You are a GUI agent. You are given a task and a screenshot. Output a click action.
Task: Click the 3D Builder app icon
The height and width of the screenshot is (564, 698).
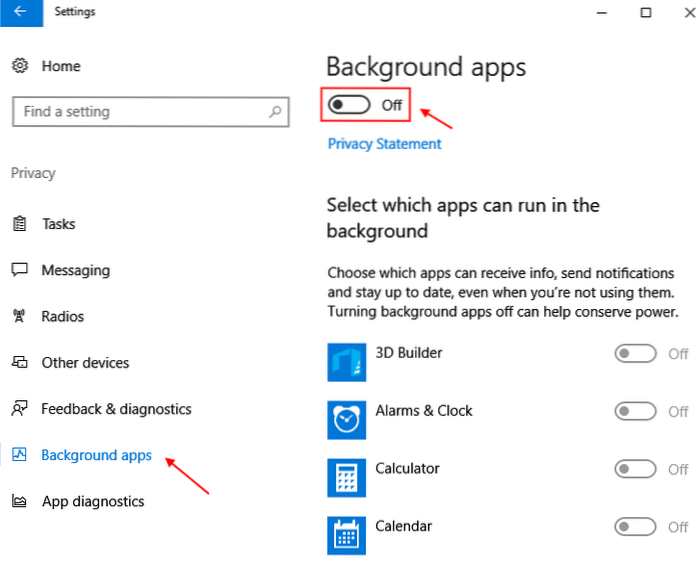tap(347, 362)
